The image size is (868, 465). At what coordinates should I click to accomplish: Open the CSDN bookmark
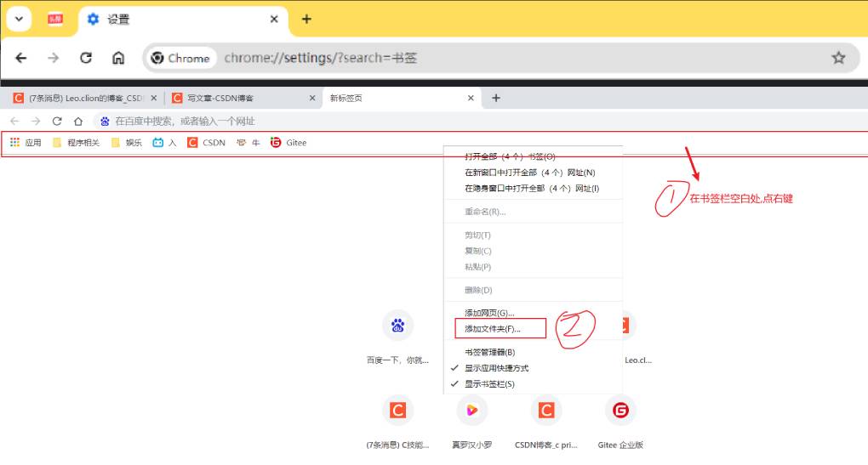coord(206,143)
